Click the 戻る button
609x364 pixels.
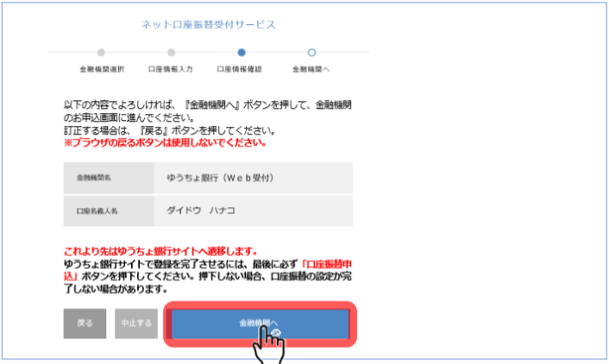coord(85,323)
